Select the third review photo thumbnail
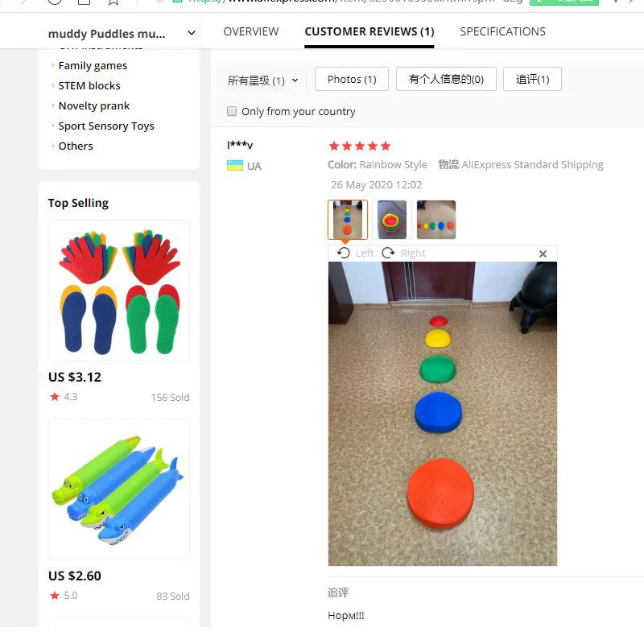Screen dimensions: 644x644 pyautogui.click(x=436, y=220)
